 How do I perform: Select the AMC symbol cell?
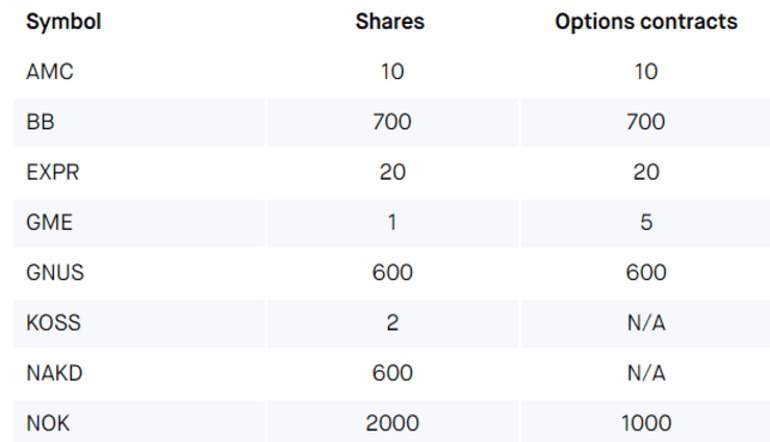pyautogui.click(x=50, y=72)
